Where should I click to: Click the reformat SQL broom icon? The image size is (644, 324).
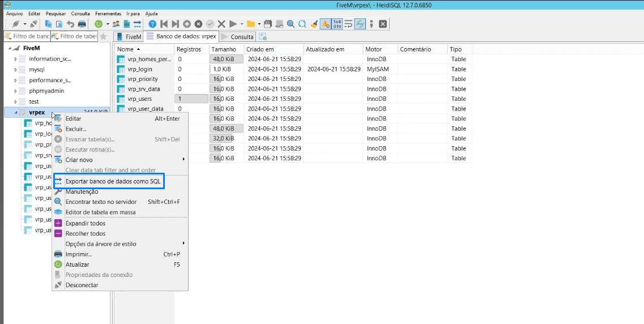click(314, 24)
